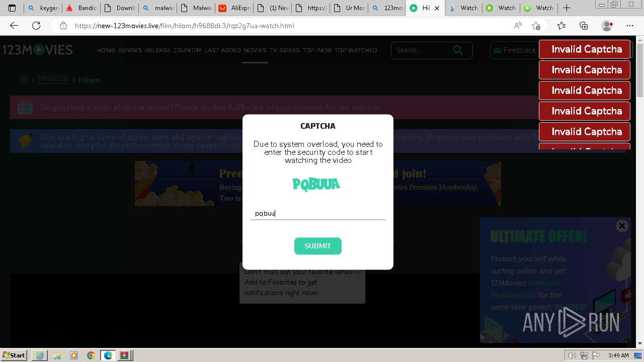Open File Explorer from taskbar

tap(57, 355)
